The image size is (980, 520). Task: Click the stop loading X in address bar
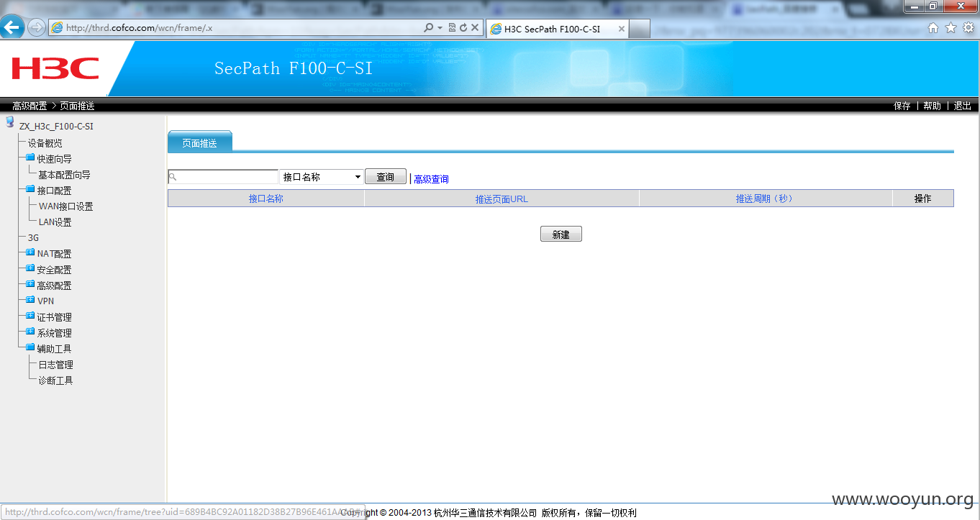[x=475, y=28]
